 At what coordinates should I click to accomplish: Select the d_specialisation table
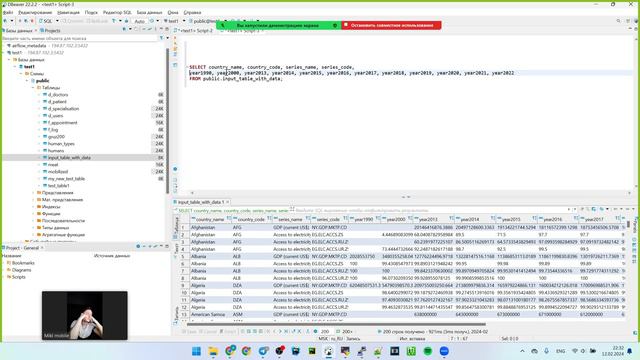(63, 109)
